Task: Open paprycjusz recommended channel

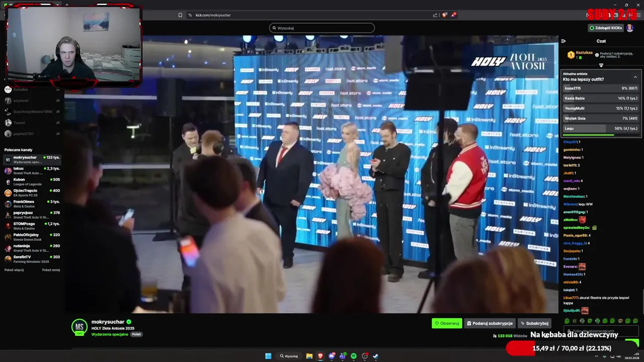Action: pos(32,215)
